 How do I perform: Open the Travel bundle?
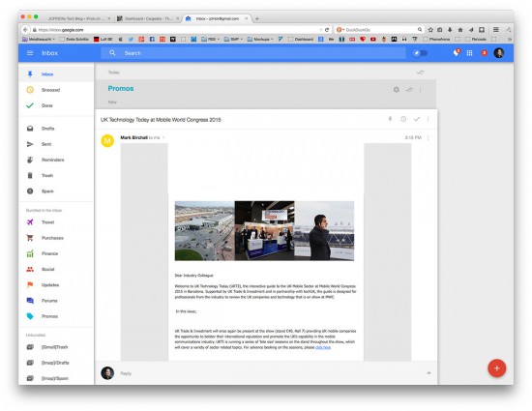56,222
